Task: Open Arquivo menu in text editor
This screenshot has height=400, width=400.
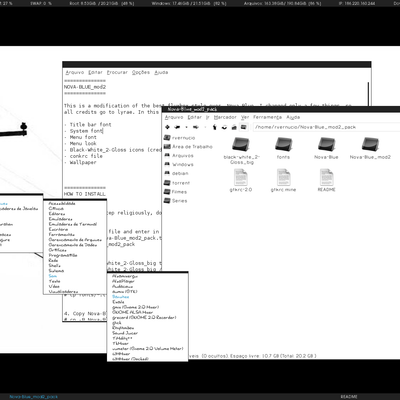Action: (x=75, y=72)
